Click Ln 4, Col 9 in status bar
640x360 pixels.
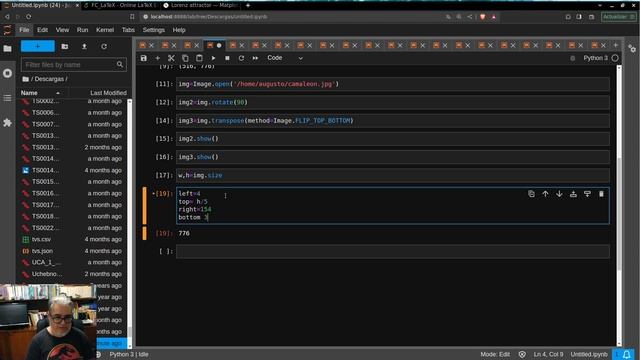548,354
